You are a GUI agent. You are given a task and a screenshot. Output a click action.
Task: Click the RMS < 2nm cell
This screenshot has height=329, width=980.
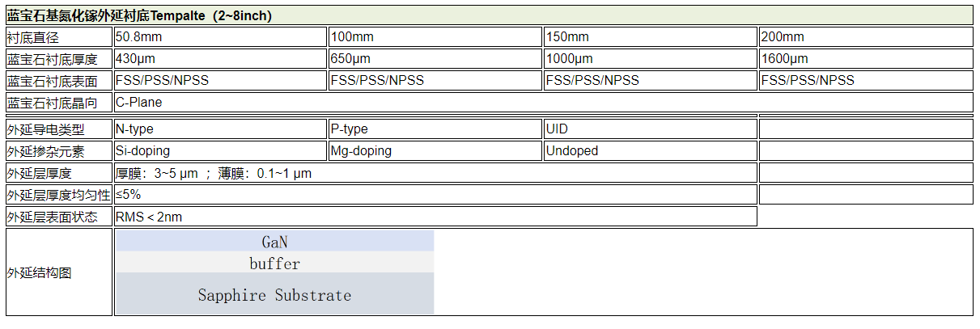coord(435,217)
